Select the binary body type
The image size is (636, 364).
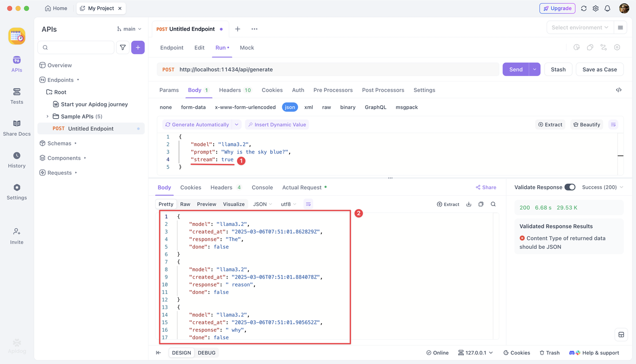tap(348, 107)
